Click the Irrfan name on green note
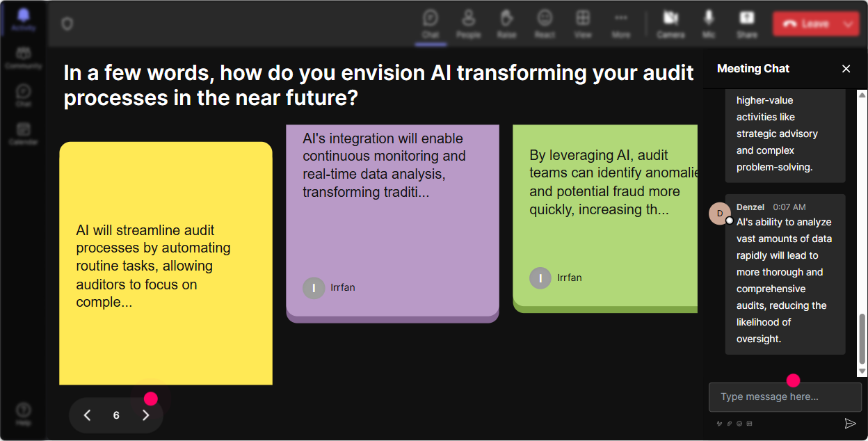 (x=570, y=278)
